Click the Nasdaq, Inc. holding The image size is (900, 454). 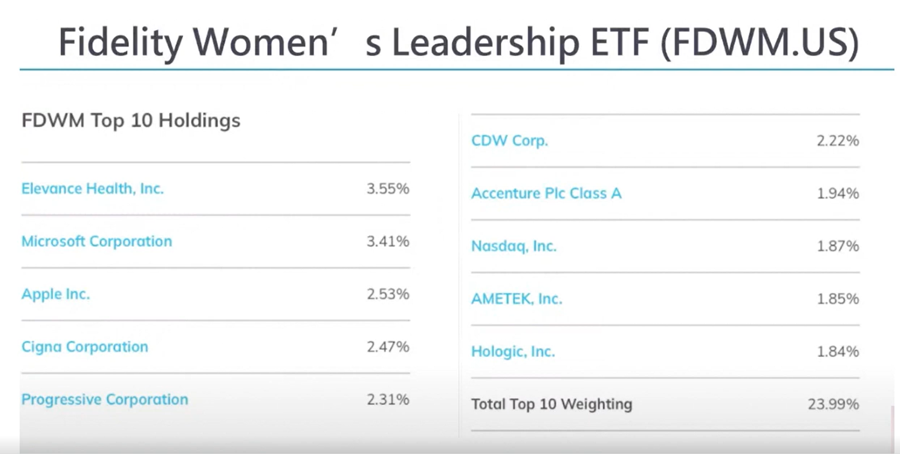click(513, 246)
